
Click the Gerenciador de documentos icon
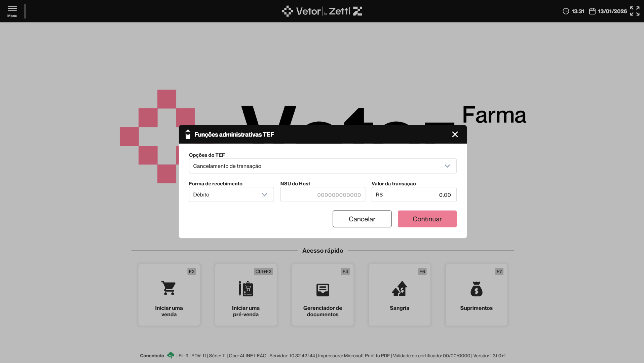pyautogui.click(x=323, y=290)
